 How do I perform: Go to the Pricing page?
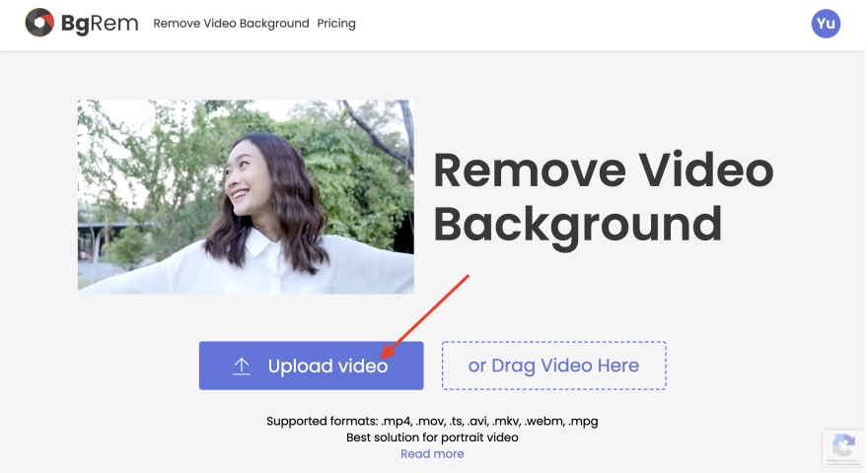(336, 24)
